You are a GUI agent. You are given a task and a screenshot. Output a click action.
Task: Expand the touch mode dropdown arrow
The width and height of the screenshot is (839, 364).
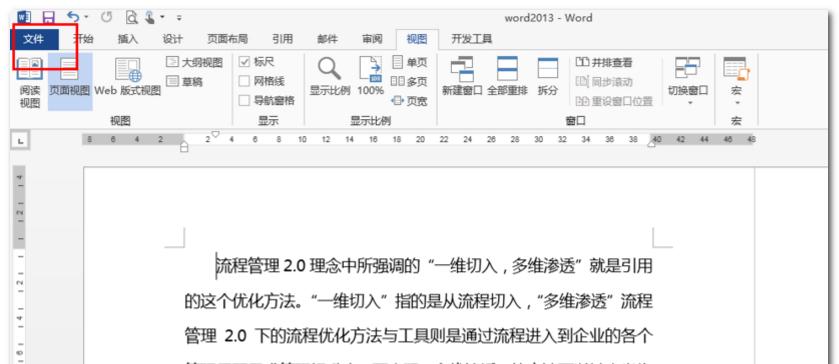pyautogui.click(x=163, y=18)
